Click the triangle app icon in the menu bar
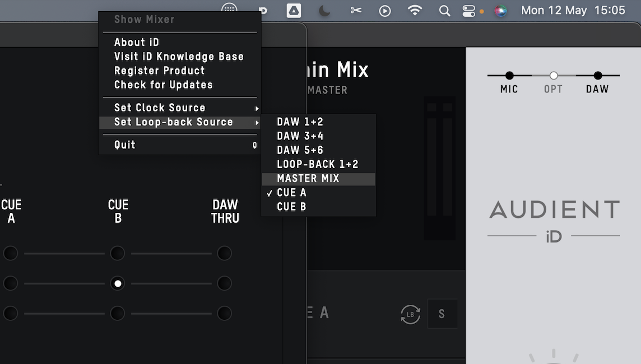 294,11
